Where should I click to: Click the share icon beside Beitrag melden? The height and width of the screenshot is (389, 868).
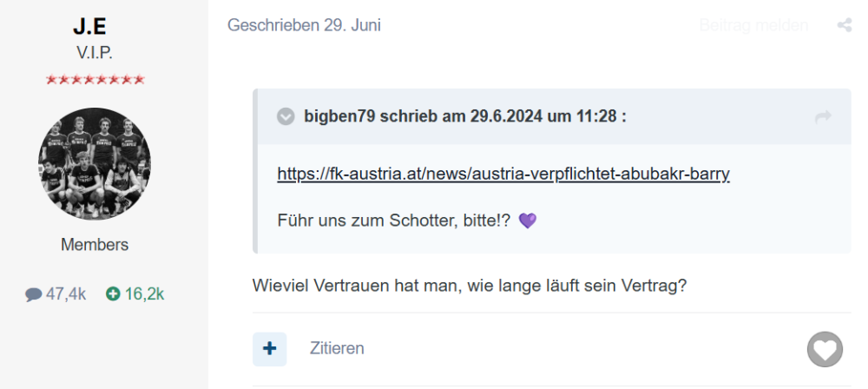[844, 26]
